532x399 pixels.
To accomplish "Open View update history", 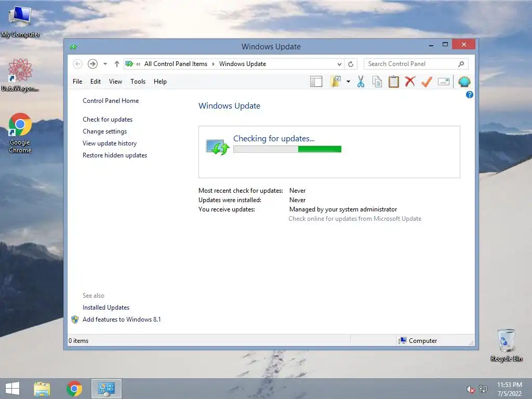I will [x=110, y=143].
